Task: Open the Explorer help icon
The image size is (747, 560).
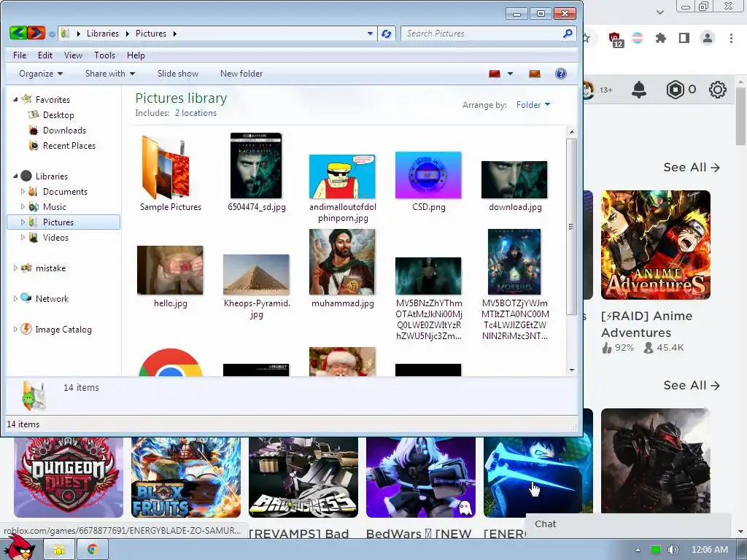Action: point(561,74)
